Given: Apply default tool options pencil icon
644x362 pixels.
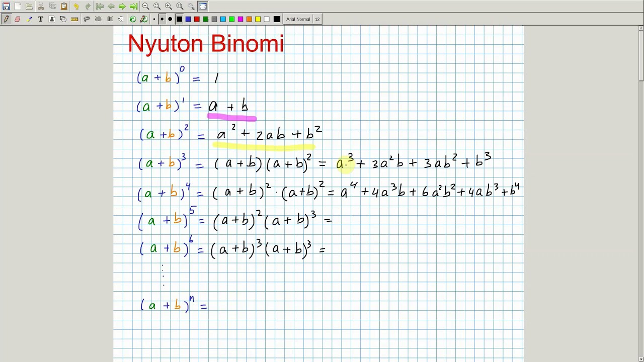Looking at the screenshot, I should (x=144, y=19).
